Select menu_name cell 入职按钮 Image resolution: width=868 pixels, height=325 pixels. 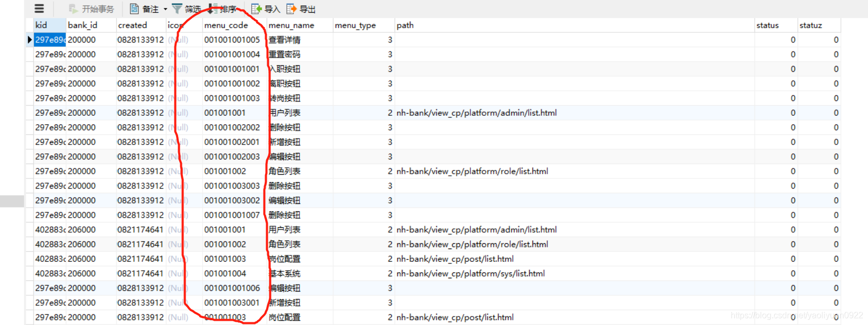click(299, 69)
